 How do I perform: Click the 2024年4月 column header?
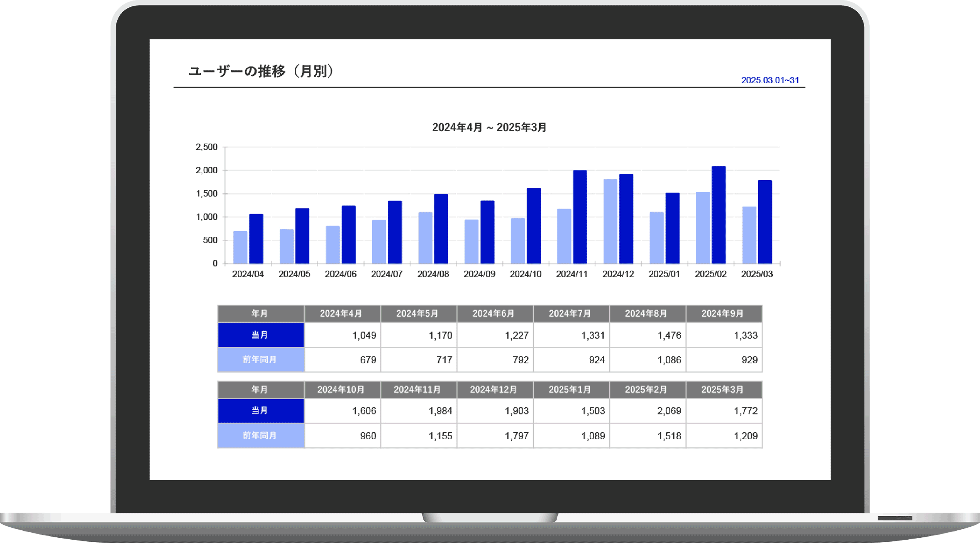click(x=342, y=314)
